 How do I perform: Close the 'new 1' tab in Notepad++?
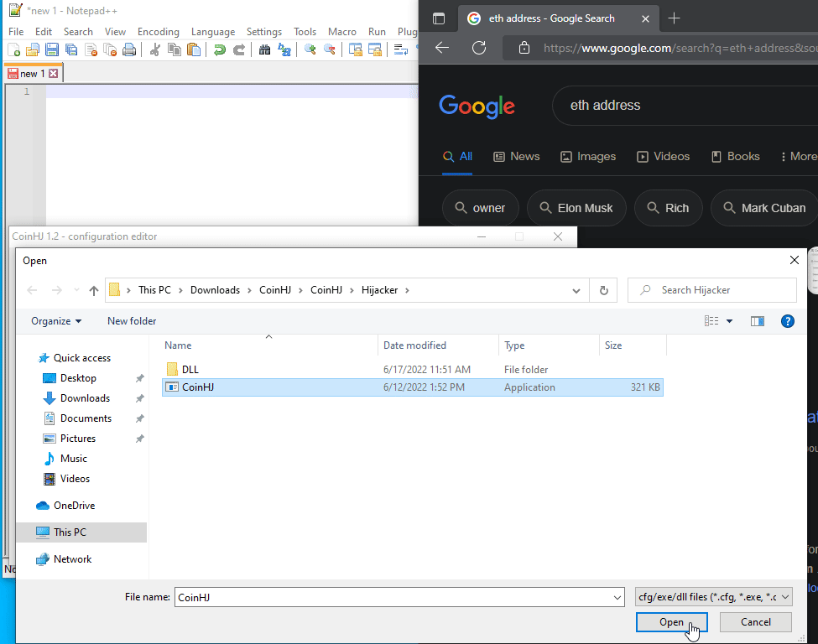click(x=53, y=74)
